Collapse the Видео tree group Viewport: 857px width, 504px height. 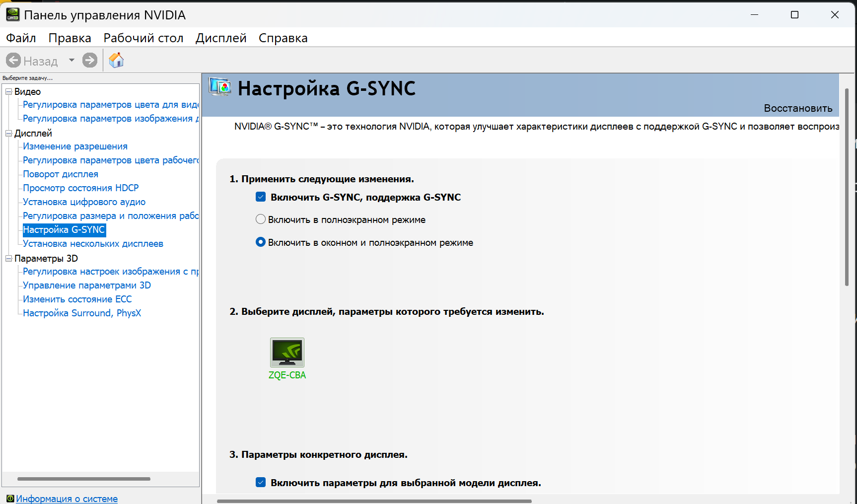coord(8,92)
